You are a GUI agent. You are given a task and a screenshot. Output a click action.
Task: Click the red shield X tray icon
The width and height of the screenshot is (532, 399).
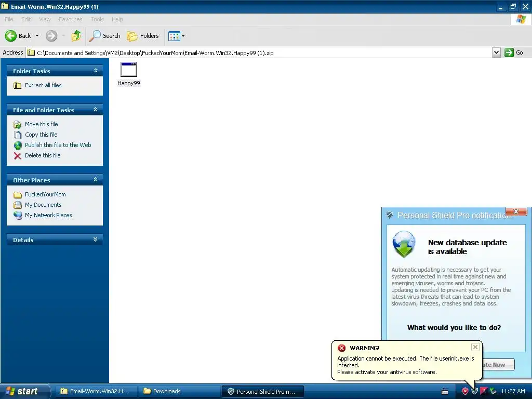point(465,391)
